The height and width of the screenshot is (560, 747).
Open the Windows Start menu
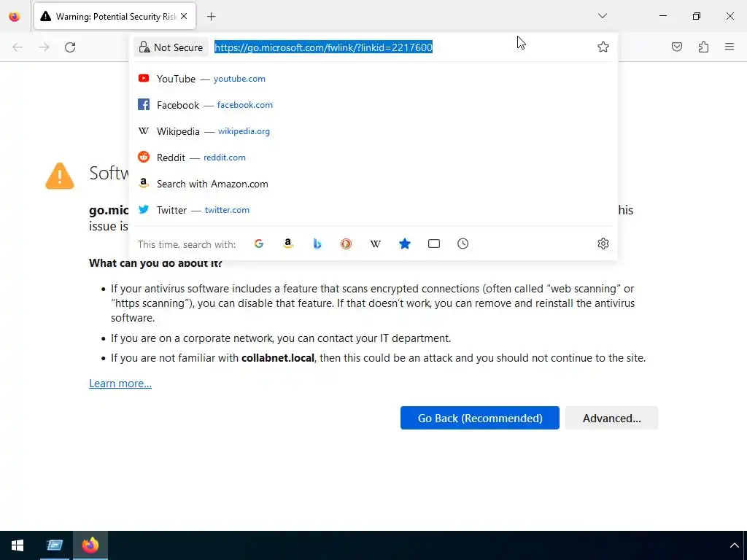(x=18, y=545)
